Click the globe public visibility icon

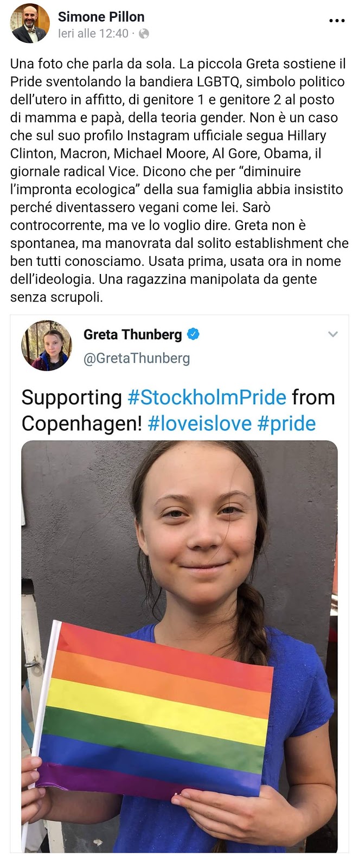point(144,34)
